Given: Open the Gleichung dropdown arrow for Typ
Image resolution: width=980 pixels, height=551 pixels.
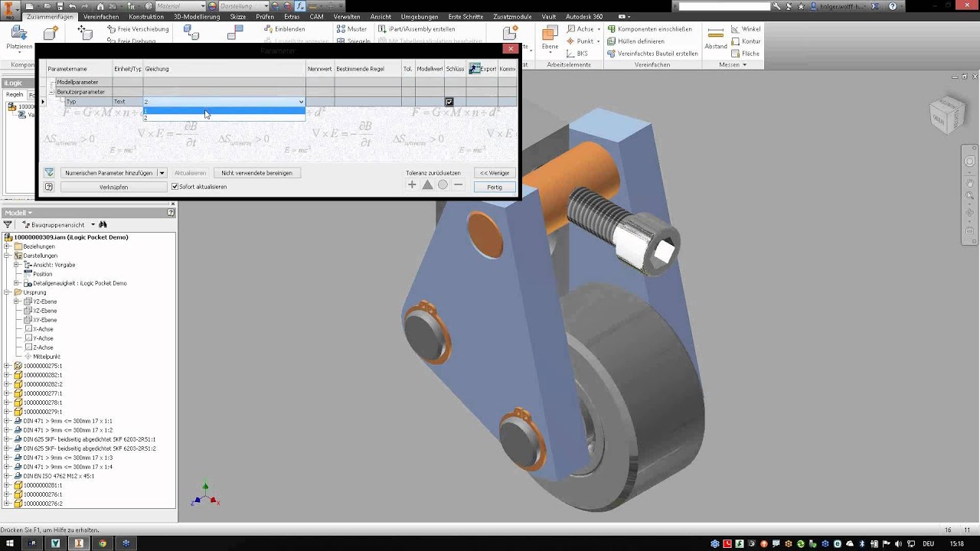Looking at the screenshot, I should click(x=301, y=102).
